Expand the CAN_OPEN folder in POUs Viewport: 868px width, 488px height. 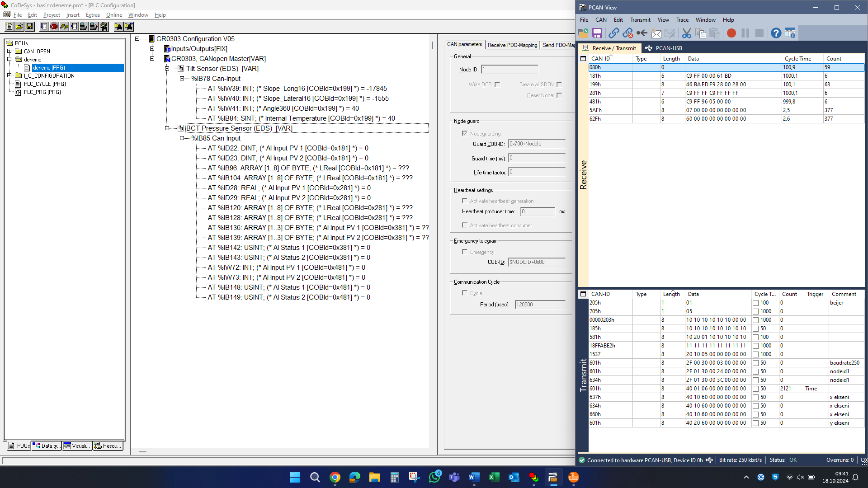click(x=9, y=51)
